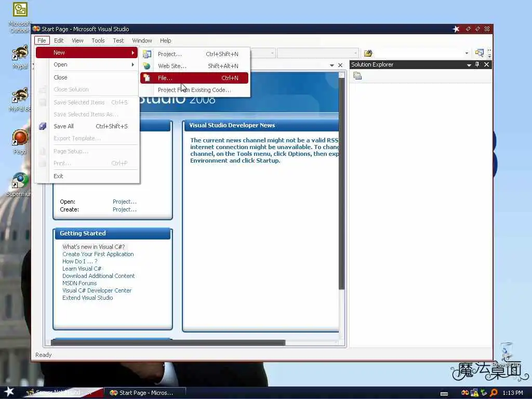The width and height of the screenshot is (532, 399).
Task: Choose New > File... entry
Action: [194, 78]
